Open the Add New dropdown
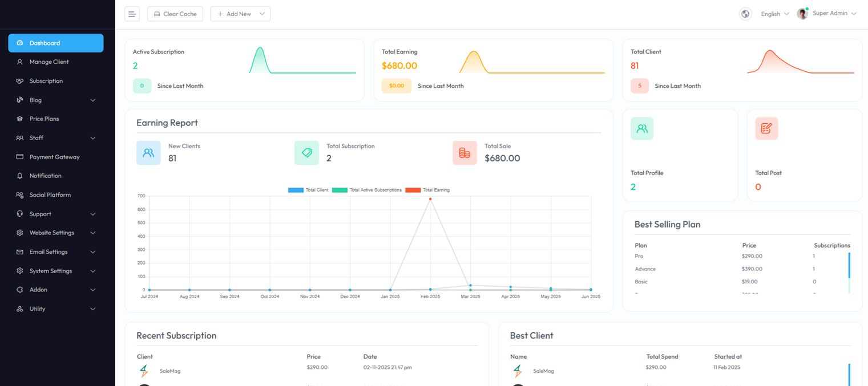 (240, 14)
